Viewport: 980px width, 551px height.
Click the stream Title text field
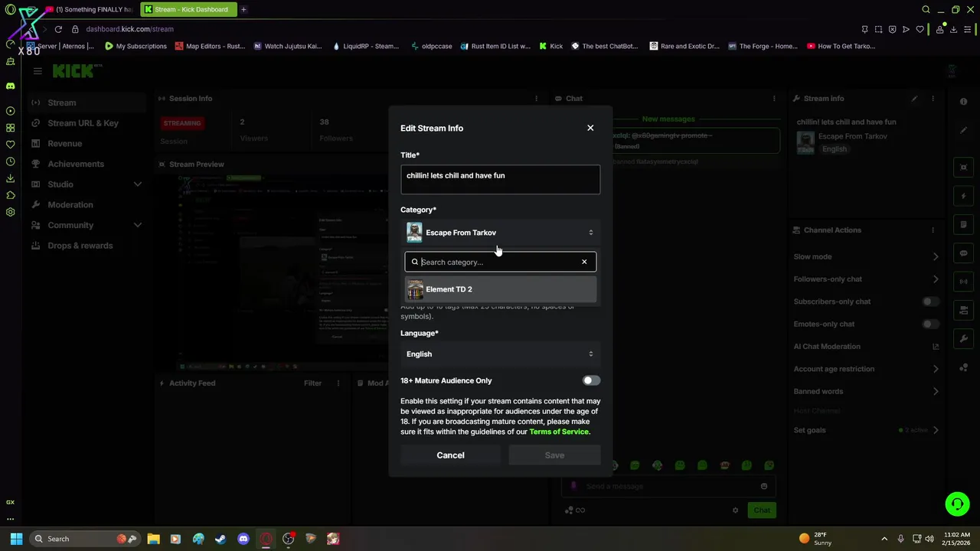(500, 180)
